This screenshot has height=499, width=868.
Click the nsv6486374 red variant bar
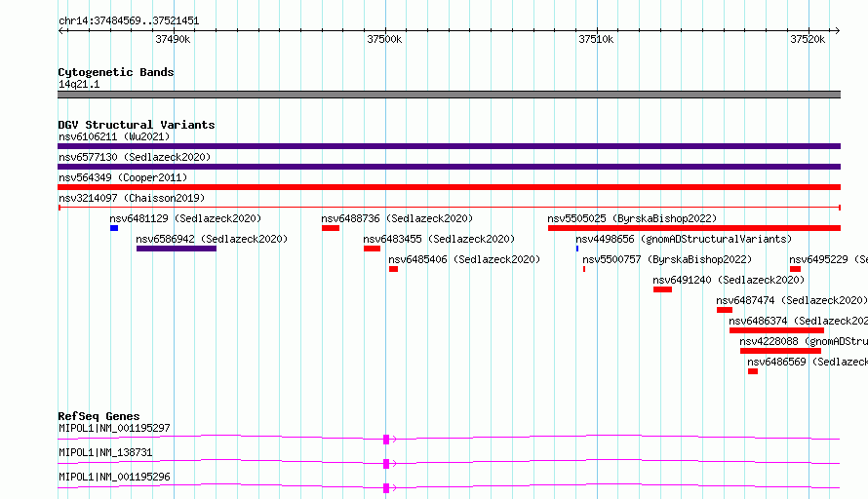776,330
